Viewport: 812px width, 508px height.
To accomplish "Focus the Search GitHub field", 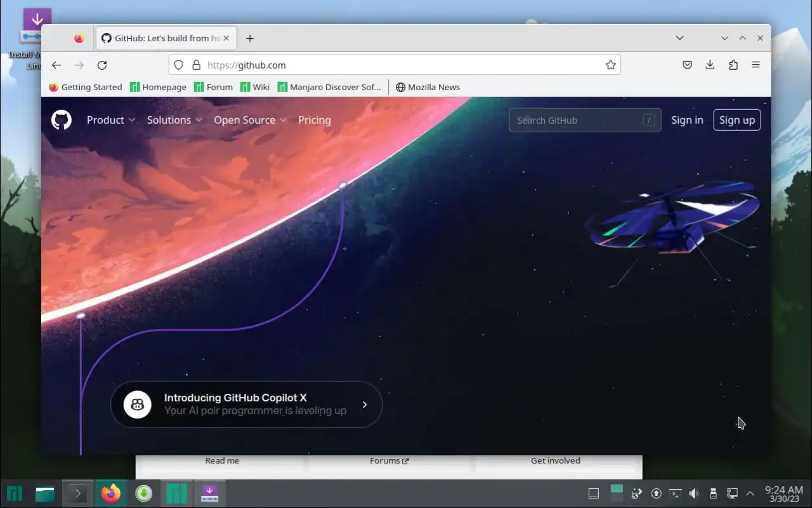I will click(x=585, y=120).
